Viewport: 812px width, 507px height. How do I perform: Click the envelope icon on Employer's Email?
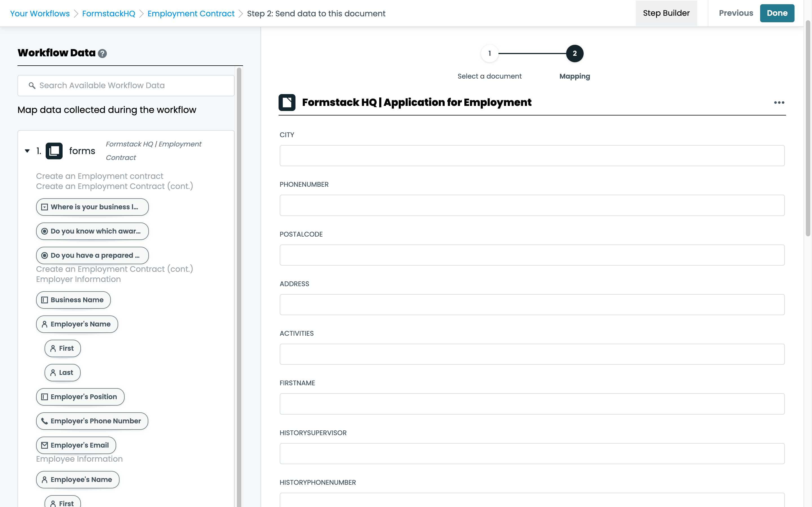point(44,445)
